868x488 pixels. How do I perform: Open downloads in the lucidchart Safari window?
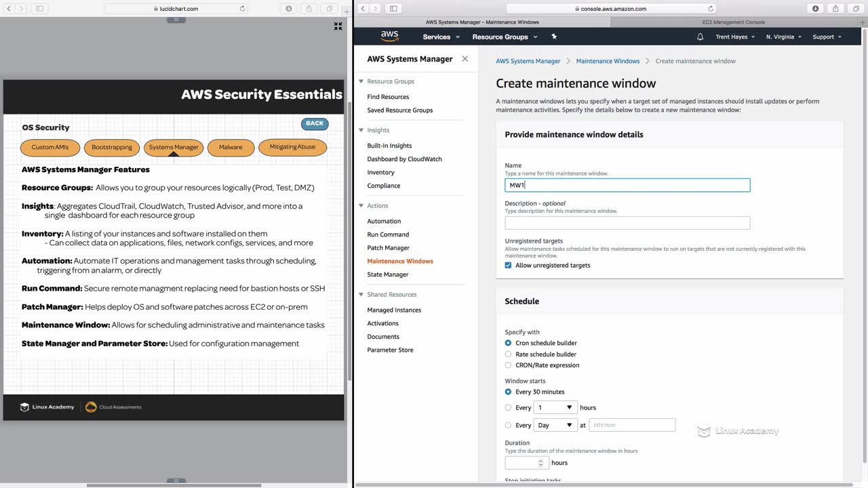pyautogui.click(x=289, y=9)
